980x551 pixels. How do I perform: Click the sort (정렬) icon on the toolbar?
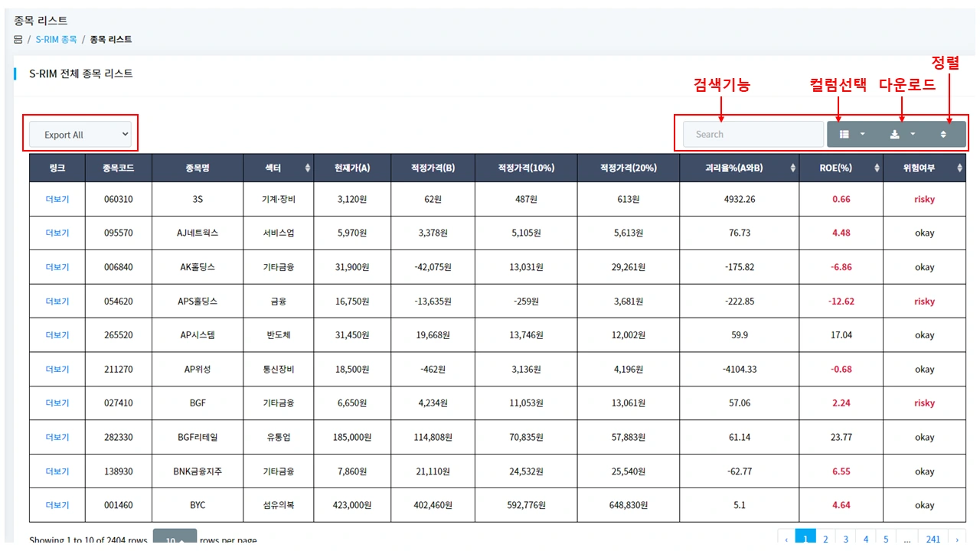coord(942,134)
